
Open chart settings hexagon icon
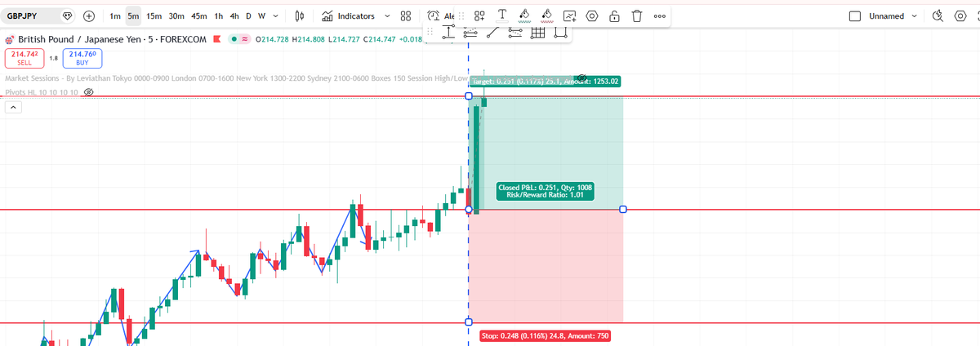[x=960, y=16]
